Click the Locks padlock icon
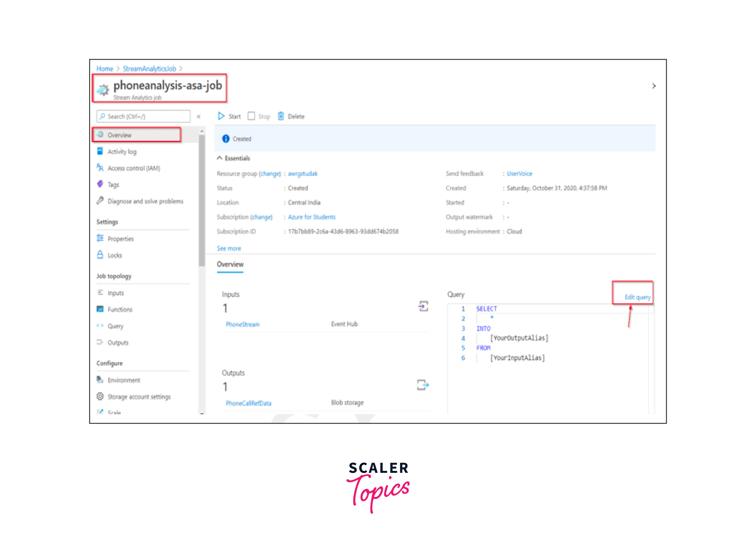756x554 pixels. (100, 255)
